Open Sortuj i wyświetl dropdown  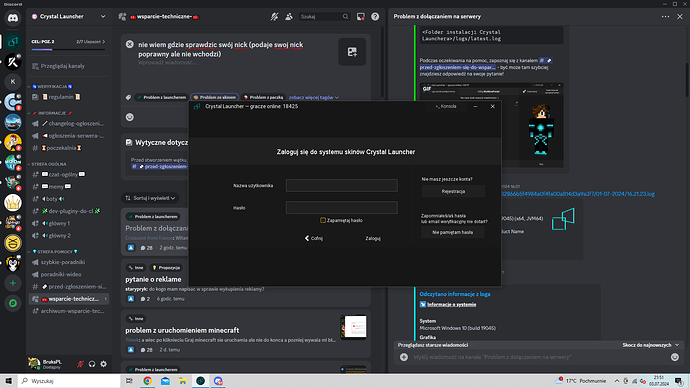[x=150, y=198]
